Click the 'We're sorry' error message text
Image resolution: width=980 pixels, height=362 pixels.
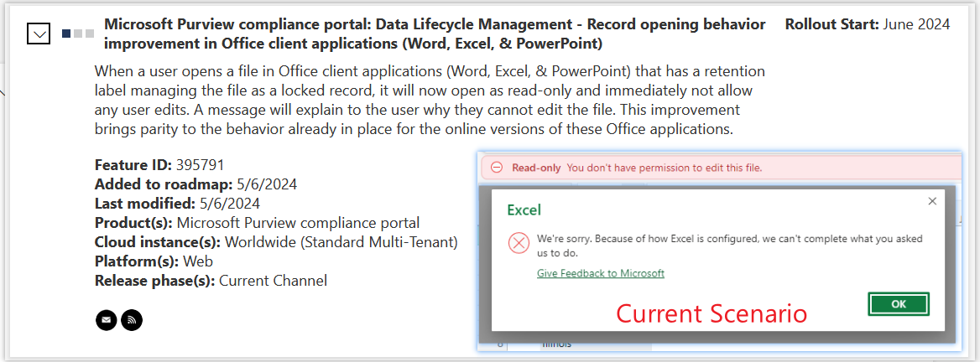coord(729,246)
